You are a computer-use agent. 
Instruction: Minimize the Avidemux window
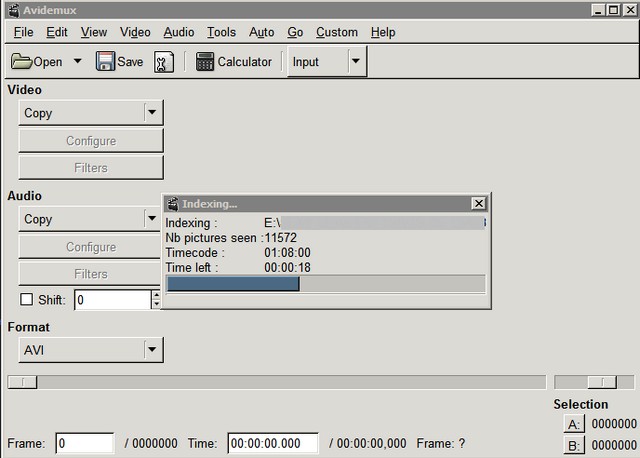click(598, 10)
